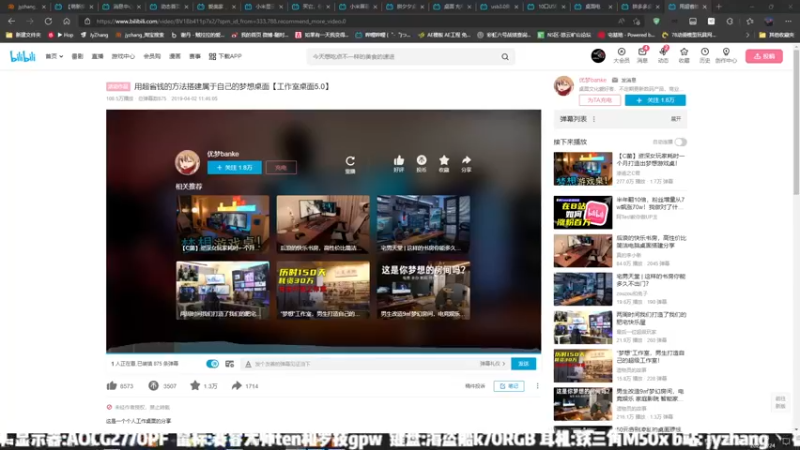Viewport: 800px width, 450px height.
Task: Click the search magnifier icon
Action: 505,57
